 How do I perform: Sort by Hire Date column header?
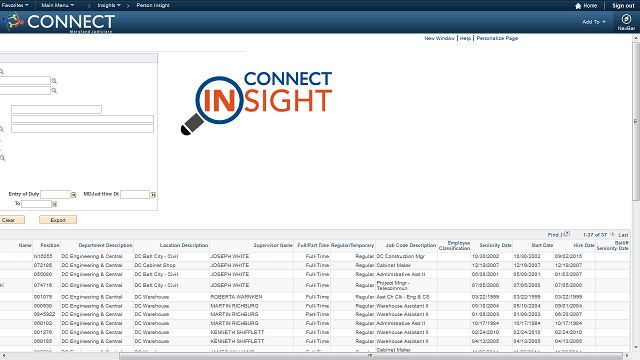[584, 245]
